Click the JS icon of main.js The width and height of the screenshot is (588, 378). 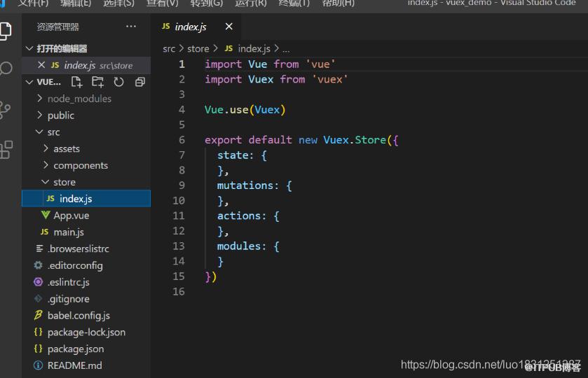[x=45, y=232]
